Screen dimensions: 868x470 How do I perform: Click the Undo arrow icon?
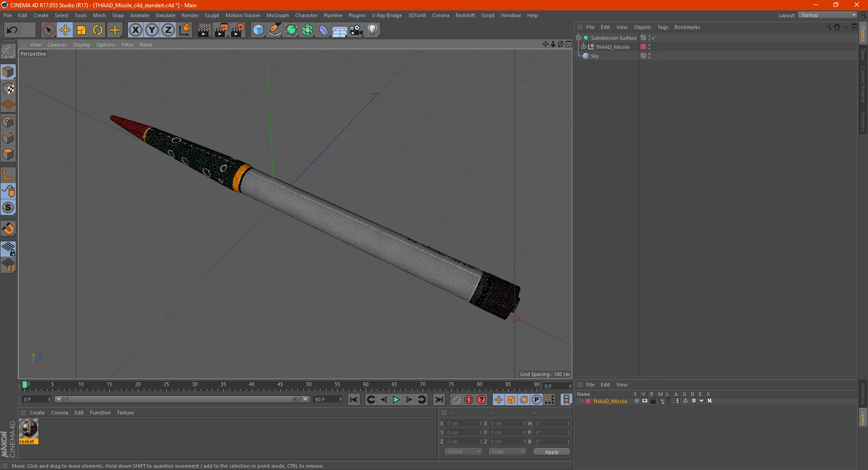(x=12, y=30)
